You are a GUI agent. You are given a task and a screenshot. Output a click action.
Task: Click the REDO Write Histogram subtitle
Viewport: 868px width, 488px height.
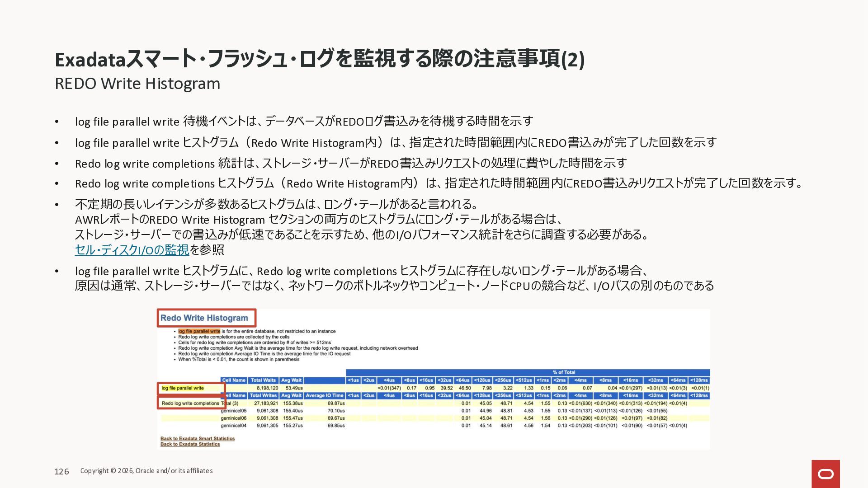coord(137,84)
